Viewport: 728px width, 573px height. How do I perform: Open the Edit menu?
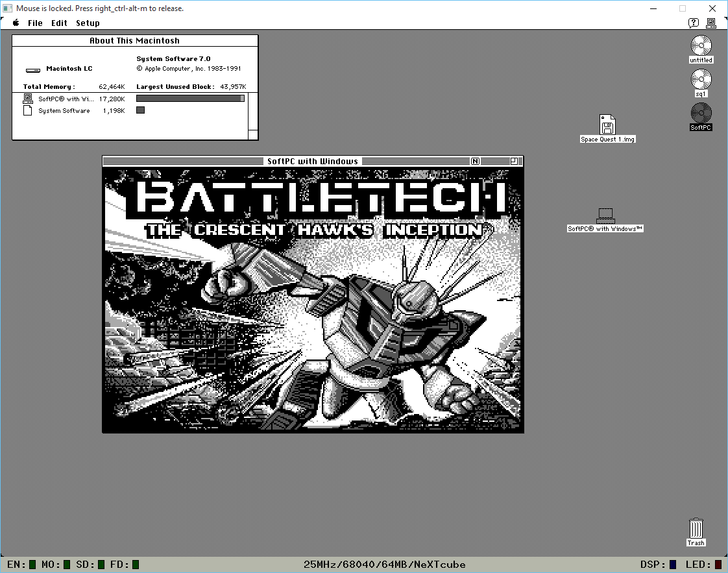pos(59,23)
